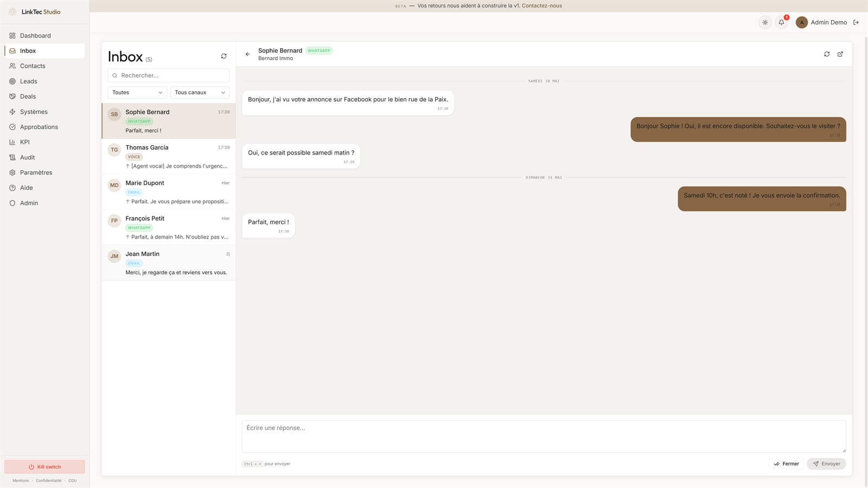Click the FP avatar in inbox list
This screenshot has height=488, width=868.
coord(114,221)
